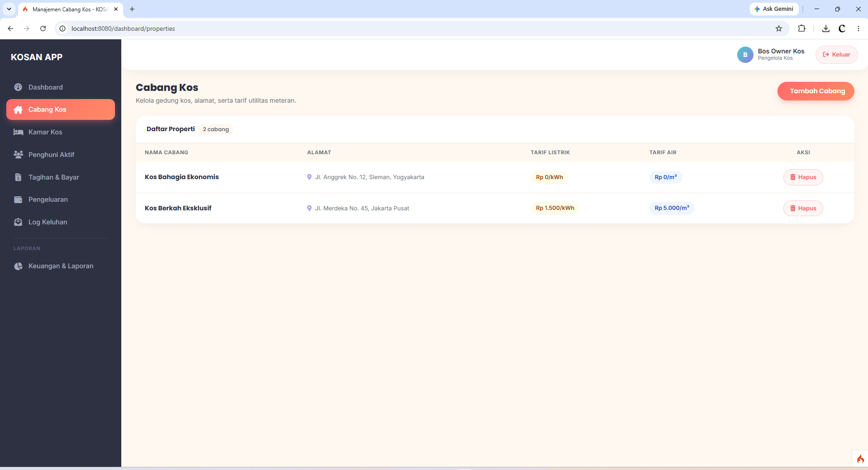868x470 pixels.
Task: Click the Bos Owner Kos profile name
Action: coord(781,51)
